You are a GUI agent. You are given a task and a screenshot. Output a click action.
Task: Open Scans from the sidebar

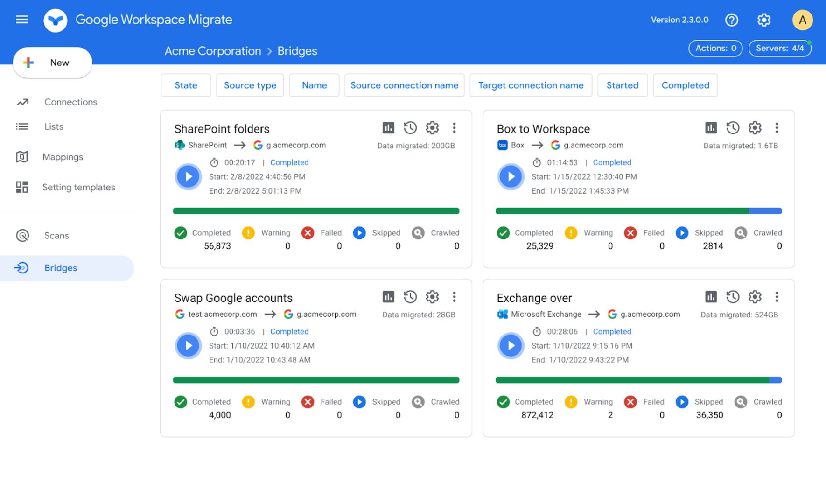click(56, 236)
